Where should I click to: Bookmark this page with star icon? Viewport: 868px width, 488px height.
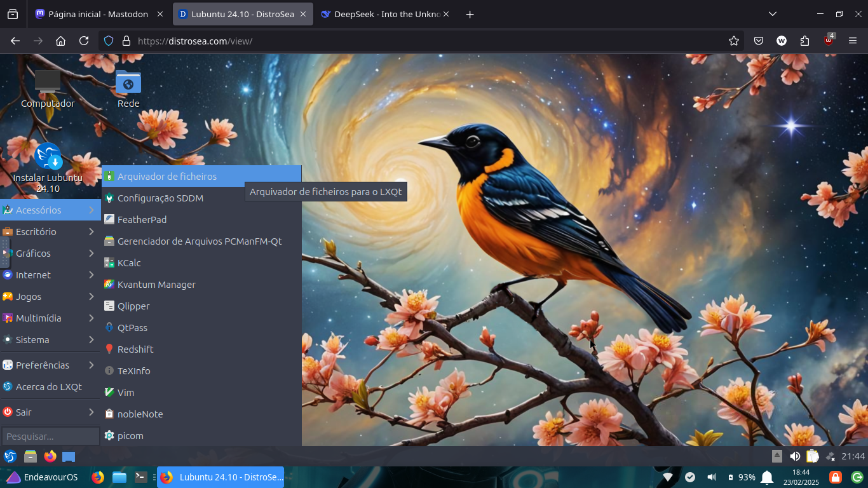click(734, 41)
